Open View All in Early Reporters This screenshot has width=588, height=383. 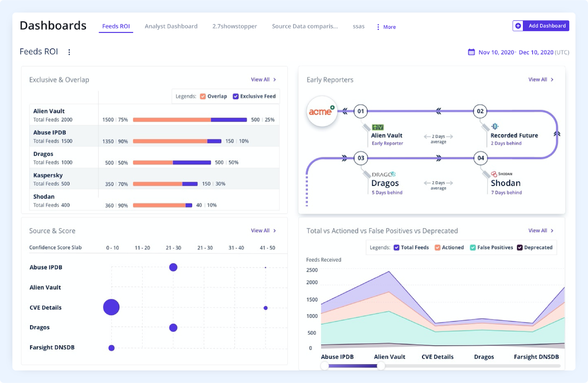(541, 79)
